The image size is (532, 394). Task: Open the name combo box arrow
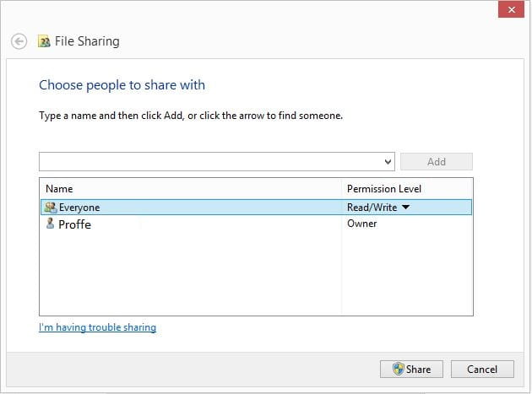(x=388, y=162)
